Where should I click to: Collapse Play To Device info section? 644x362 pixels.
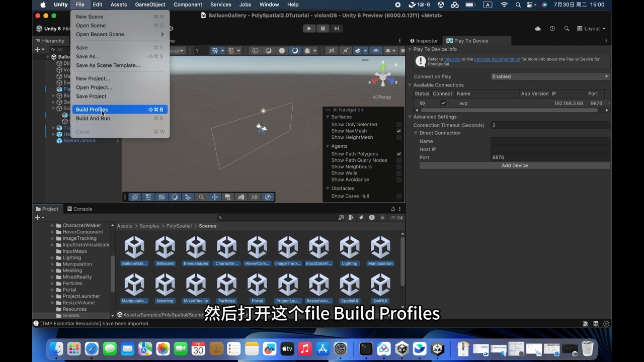(x=410, y=49)
